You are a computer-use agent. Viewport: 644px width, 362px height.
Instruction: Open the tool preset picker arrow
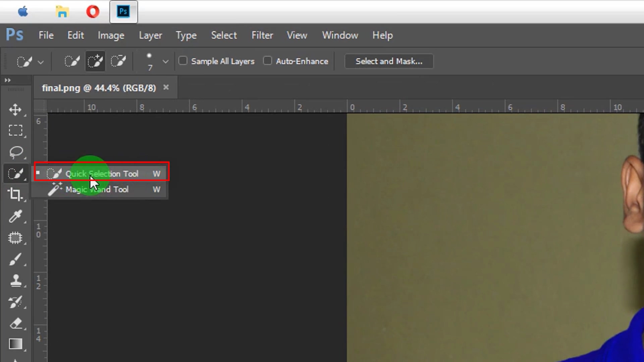[x=41, y=62]
